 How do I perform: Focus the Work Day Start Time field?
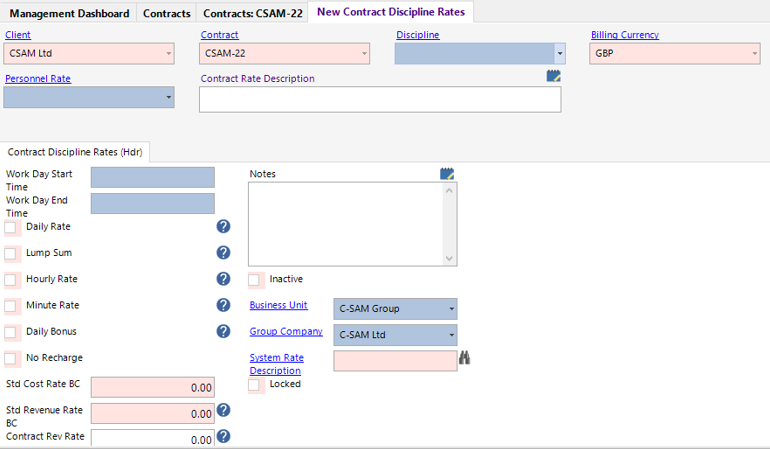(x=153, y=177)
